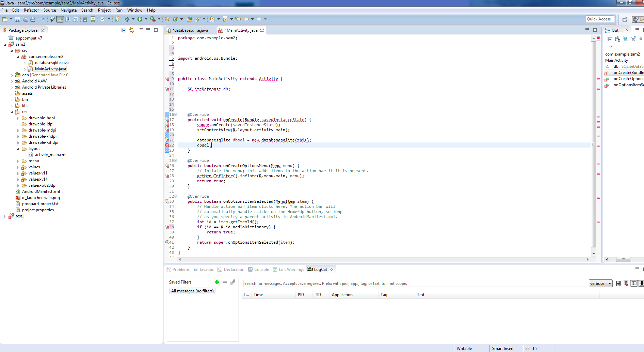Collapse the sam2 project tree node
The width and height of the screenshot is (644, 352).
point(5,45)
